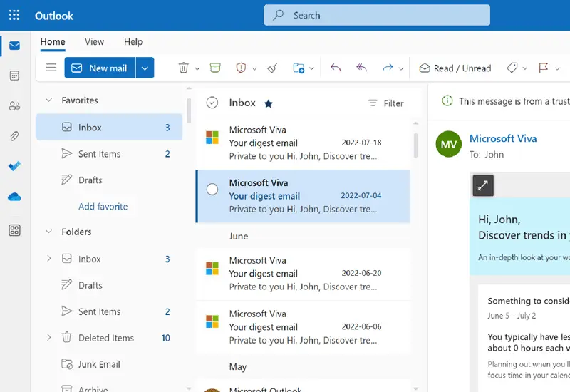The height and width of the screenshot is (392, 570).
Task: Open the Delete options dropdown arrow
Action: click(x=197, y=68)
